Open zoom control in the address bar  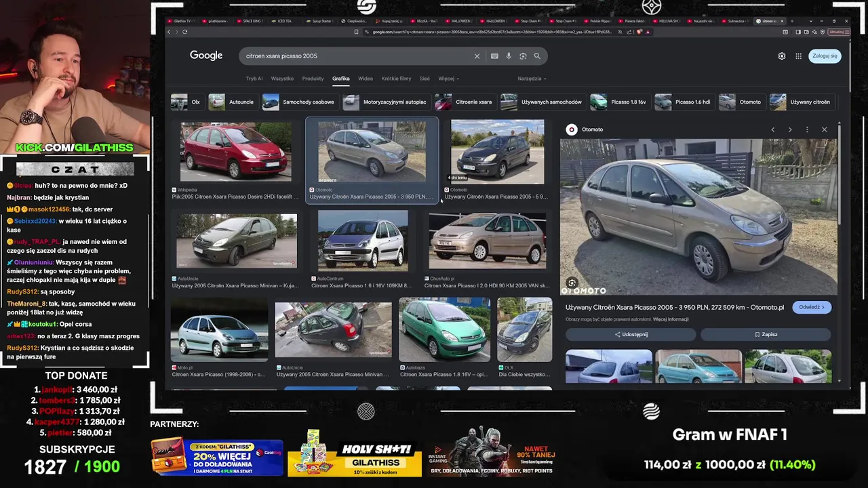(620, 32)
